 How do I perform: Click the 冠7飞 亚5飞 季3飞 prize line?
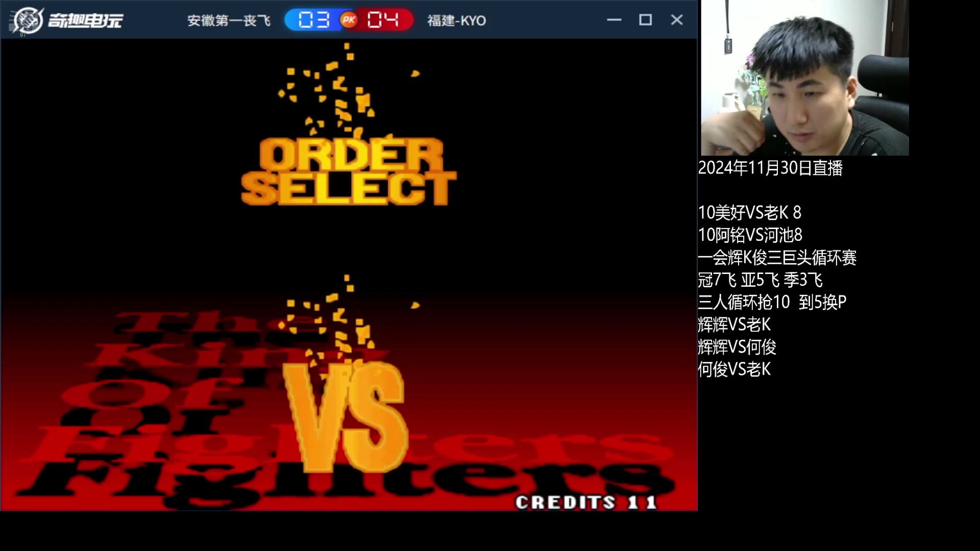[x=760, y=280]
